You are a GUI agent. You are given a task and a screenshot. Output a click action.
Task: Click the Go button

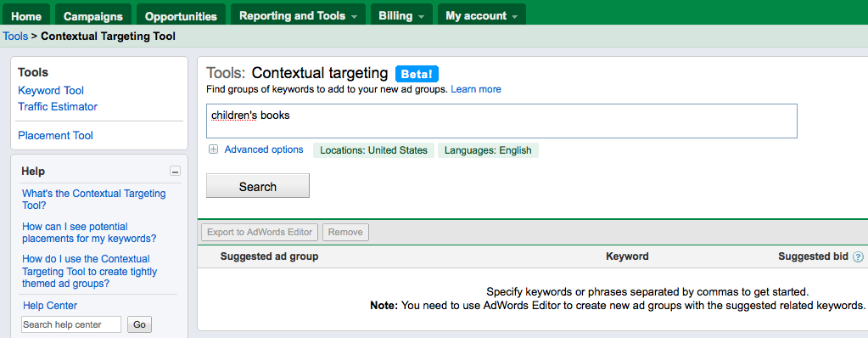point(139,324)
